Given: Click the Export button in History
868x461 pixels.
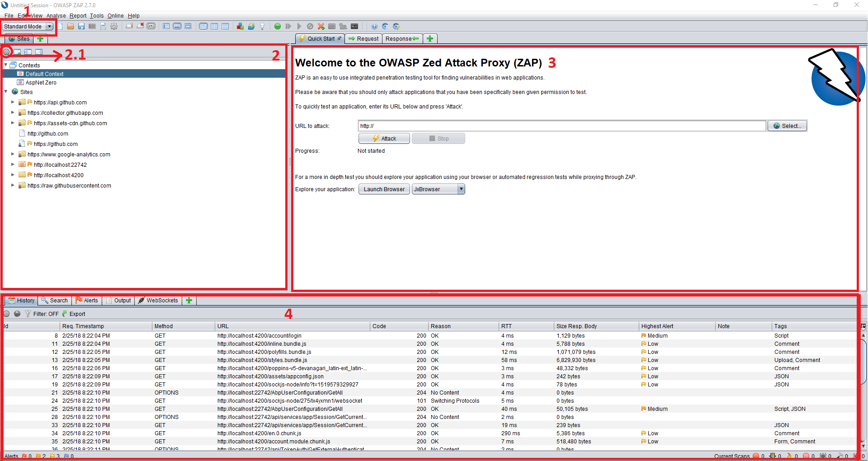Looking at the screenshot, I should coord(73,314).
